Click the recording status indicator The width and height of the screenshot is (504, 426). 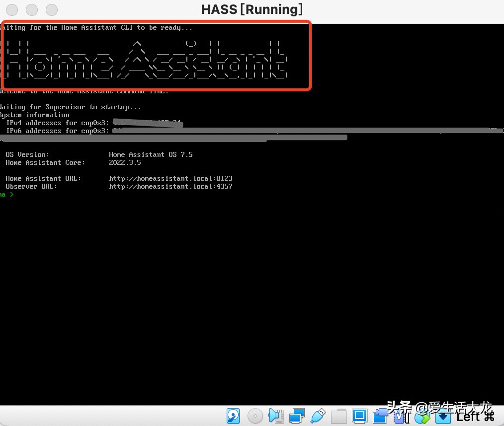click(381, 416)
